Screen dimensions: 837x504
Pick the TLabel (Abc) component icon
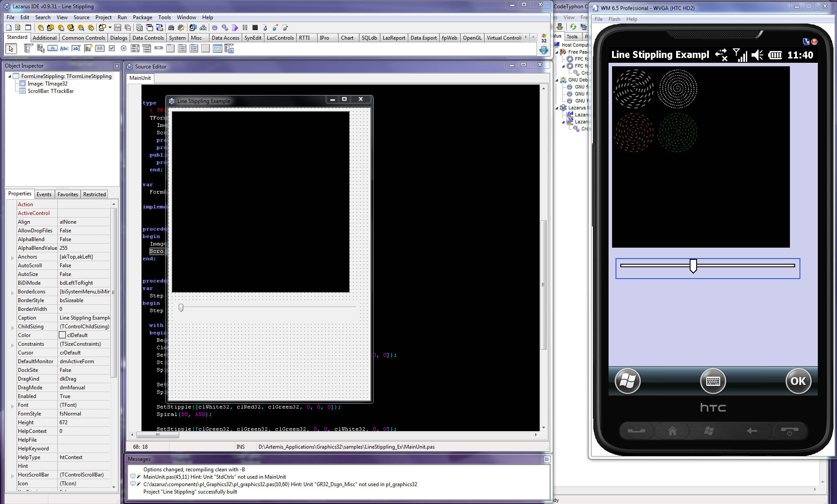coord(64,48)
